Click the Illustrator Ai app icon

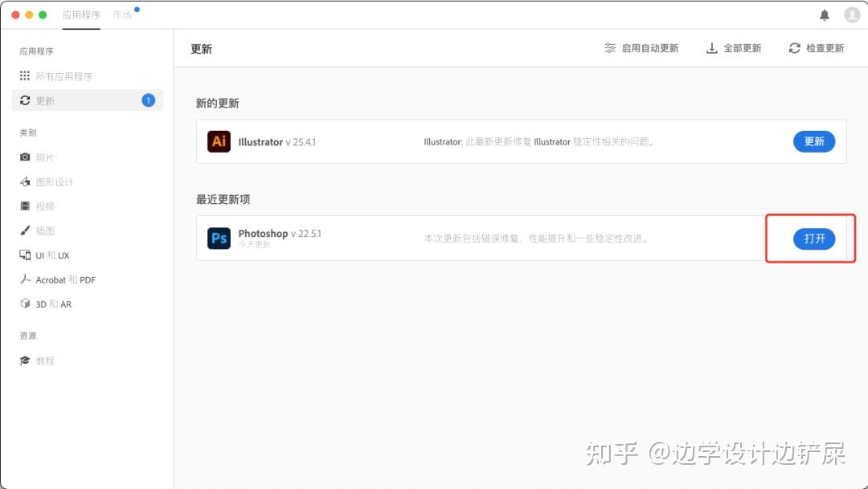[219, 141]
